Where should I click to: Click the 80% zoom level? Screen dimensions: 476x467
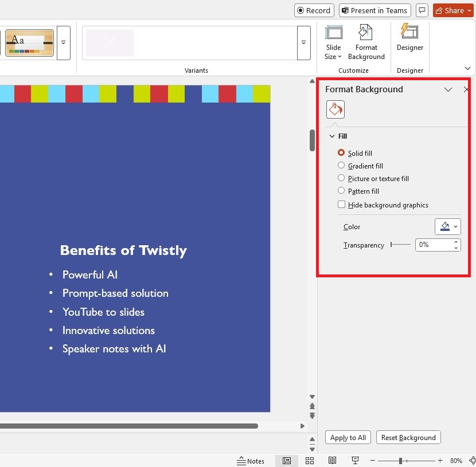[x=456, y=461]
